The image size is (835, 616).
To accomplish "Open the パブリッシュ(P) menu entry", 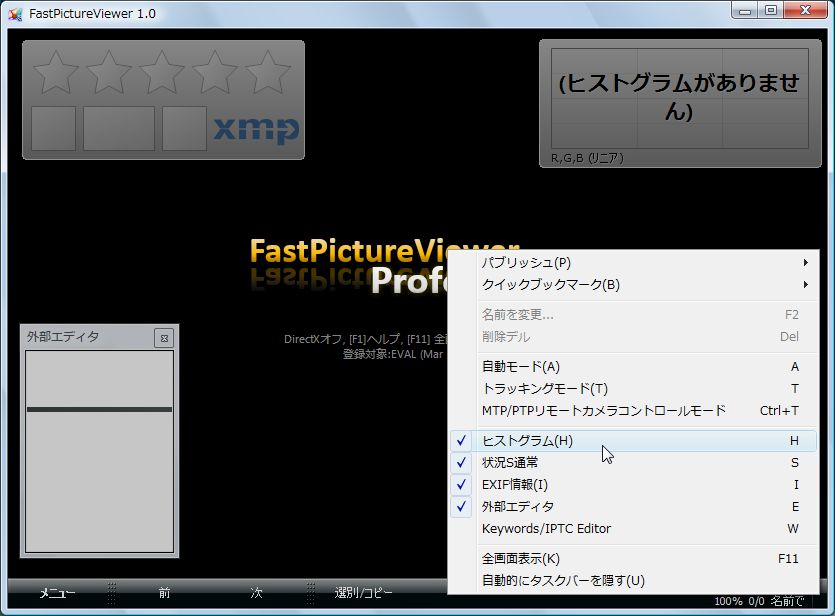I will (633, 262).
